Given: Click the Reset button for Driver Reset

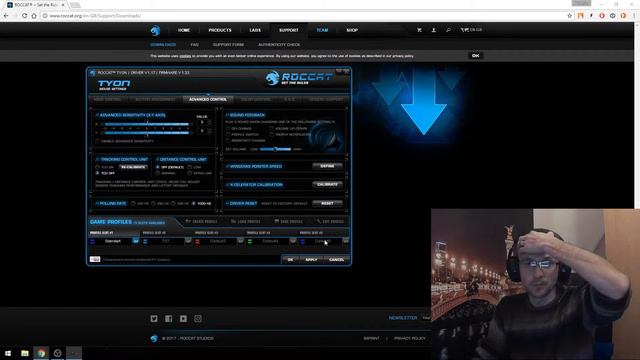Looking at the screenshot, I should [x=327, y=203].
